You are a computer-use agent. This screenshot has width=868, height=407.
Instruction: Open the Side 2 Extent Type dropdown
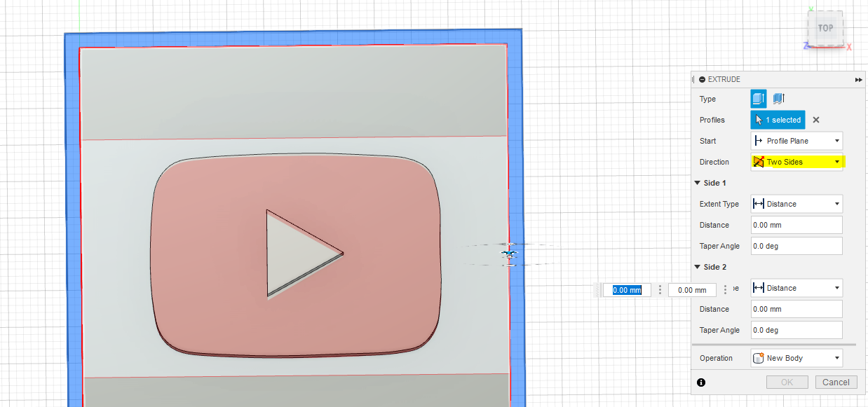(x=796, y=288)
